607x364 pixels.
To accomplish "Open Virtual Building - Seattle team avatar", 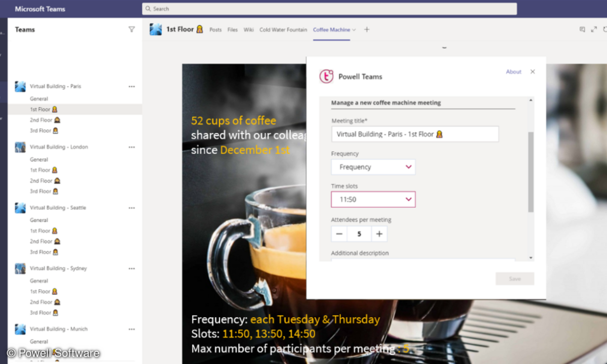I will [20, 208].
